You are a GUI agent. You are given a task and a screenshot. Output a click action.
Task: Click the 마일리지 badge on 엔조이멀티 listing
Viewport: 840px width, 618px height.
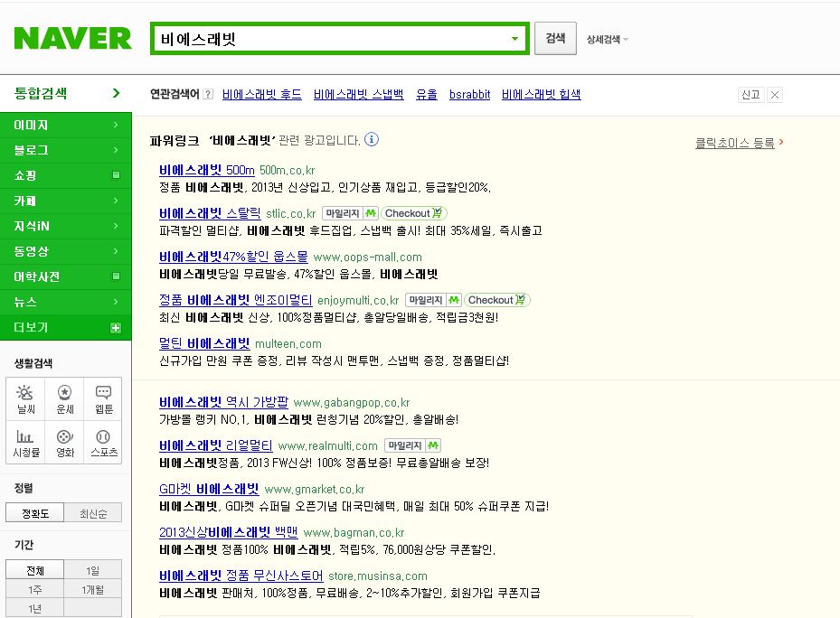tap(433, 300)
